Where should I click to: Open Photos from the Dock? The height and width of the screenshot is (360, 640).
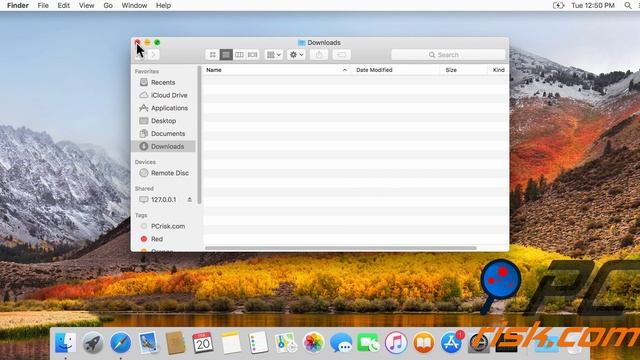click(x=313, y=342)
